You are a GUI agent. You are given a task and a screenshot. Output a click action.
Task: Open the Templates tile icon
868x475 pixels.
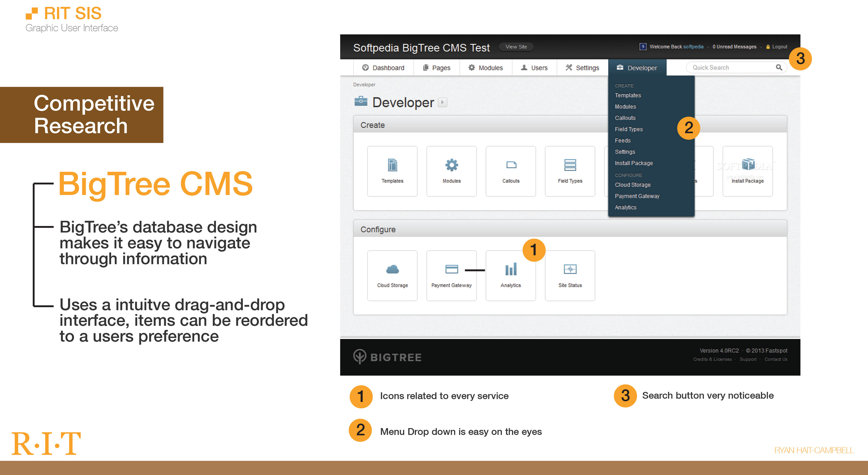point(392,165)
